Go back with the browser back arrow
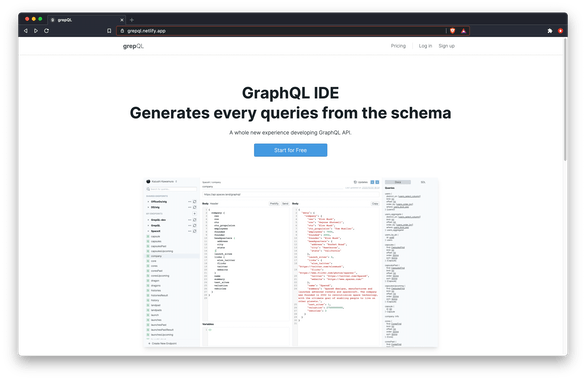 point(26,31)
